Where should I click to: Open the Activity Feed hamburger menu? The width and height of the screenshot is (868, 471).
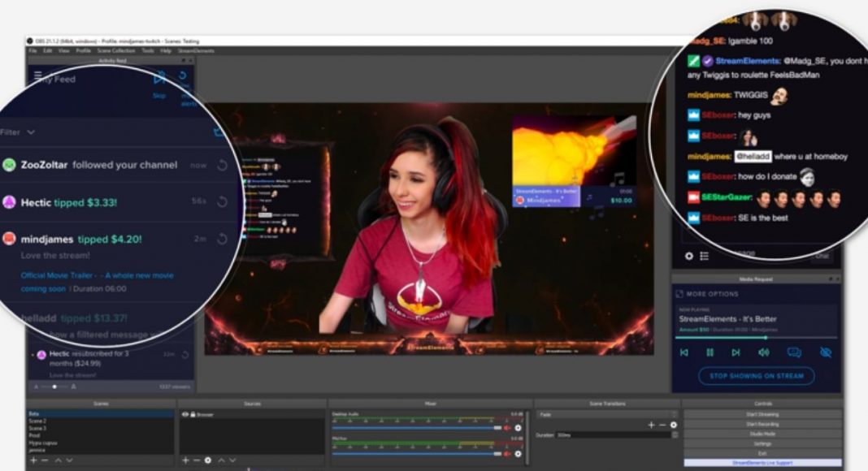point(37,76)
